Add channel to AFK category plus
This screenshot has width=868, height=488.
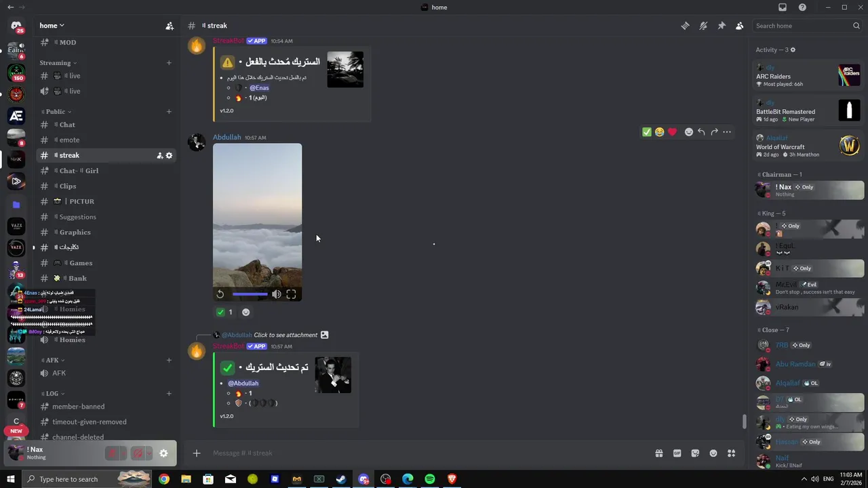(x=169, y=360)
